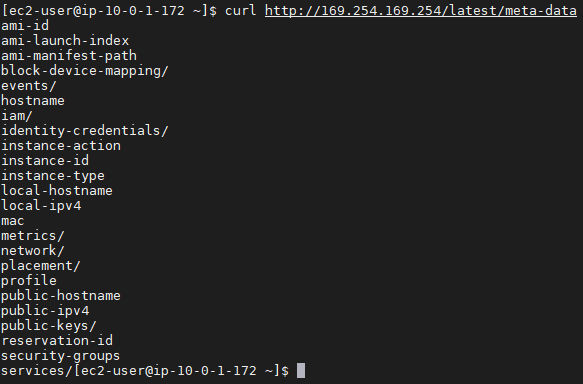Image resolution: width=583 pixels, height=384 pixels.
Task: Click the events/ line in the output
Action: point(29,85)
